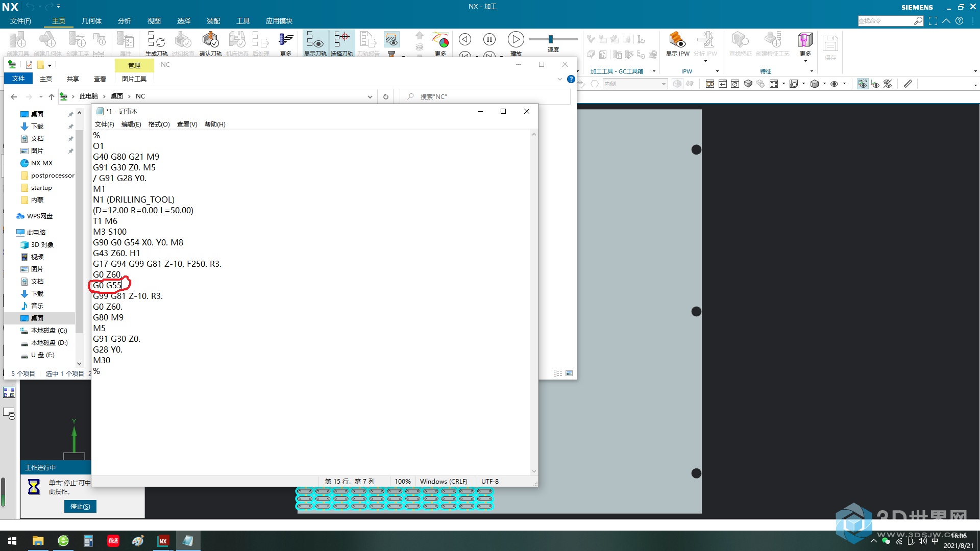Click 此电脑 in the Explorer address breadcrumb
980x551 pixels.
[88, 96]
